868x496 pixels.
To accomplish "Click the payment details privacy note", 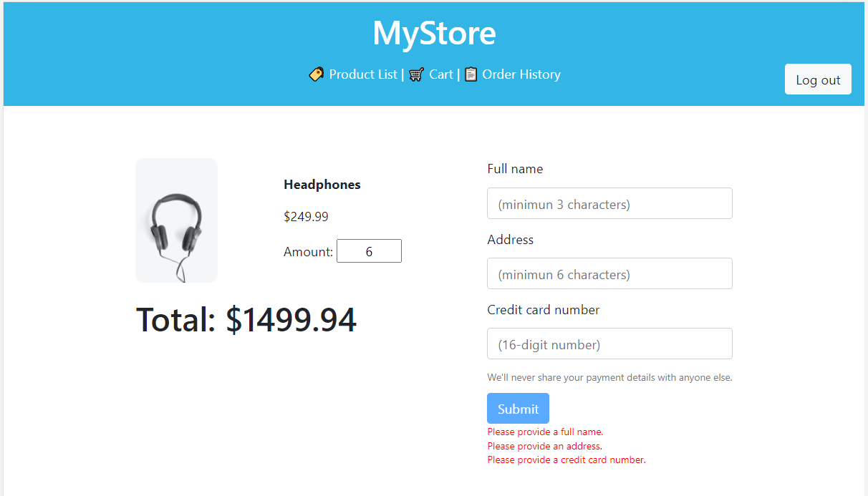I will pos(609,377).
